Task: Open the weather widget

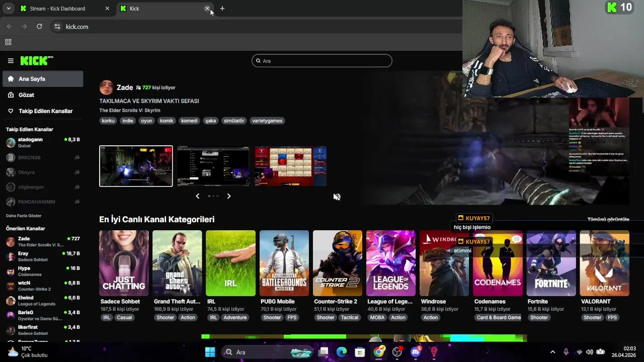Action: tap(28, 352)
